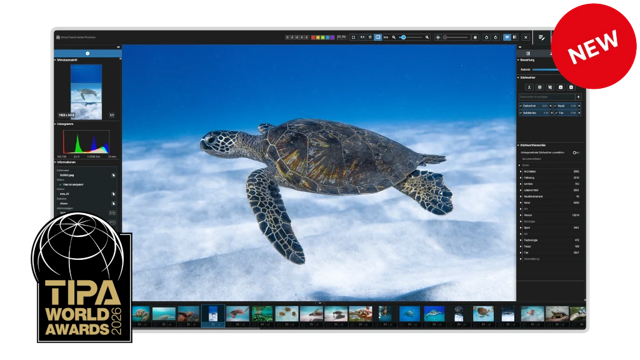The image size is (640, 360).
Task: Click the turtle preview thumbnail in left panel
Action: (x=86, y=92)
